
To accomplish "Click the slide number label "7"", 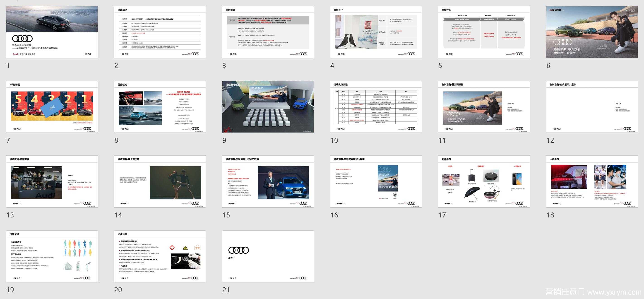I will [8, 140].
